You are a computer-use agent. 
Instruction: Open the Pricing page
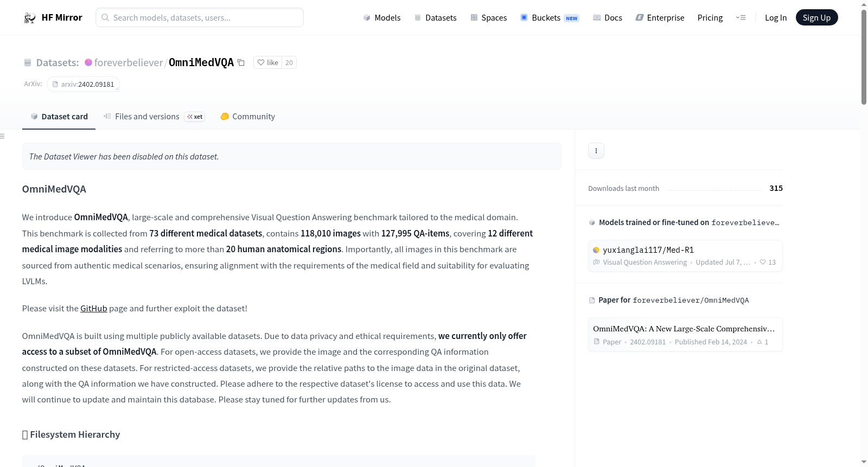click(x=710, y=17)
